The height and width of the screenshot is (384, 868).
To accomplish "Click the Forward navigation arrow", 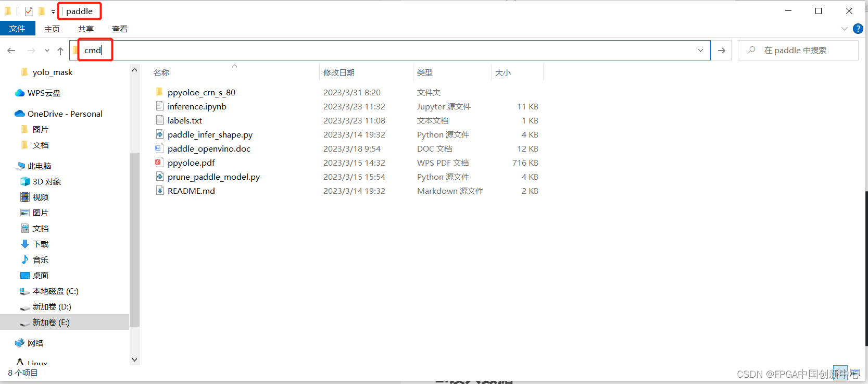I will [x=31, y=51].
